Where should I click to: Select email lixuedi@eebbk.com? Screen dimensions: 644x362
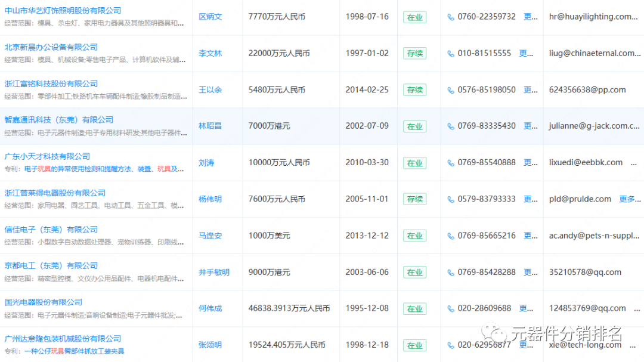[586, 163]
